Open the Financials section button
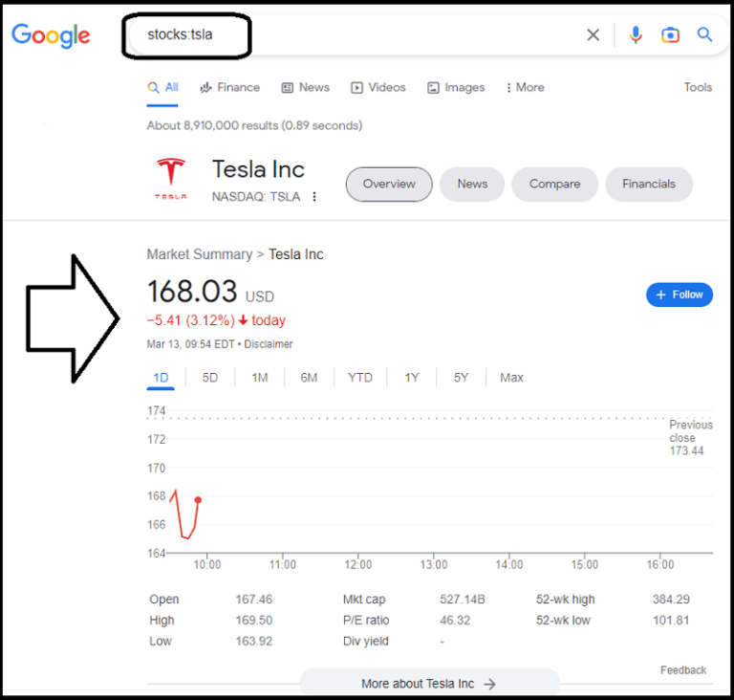734x700 pixels. (x=648, y=184)
